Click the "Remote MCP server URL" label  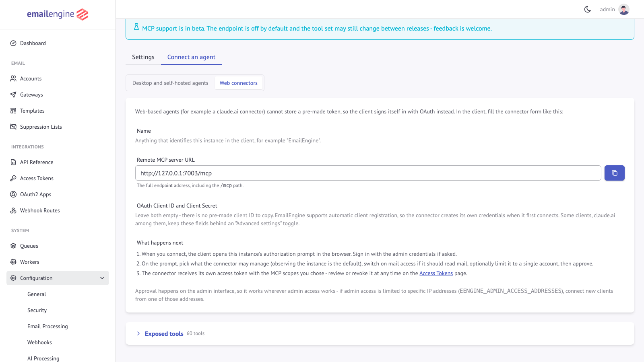pyautogui.click(x=166, y=160)
